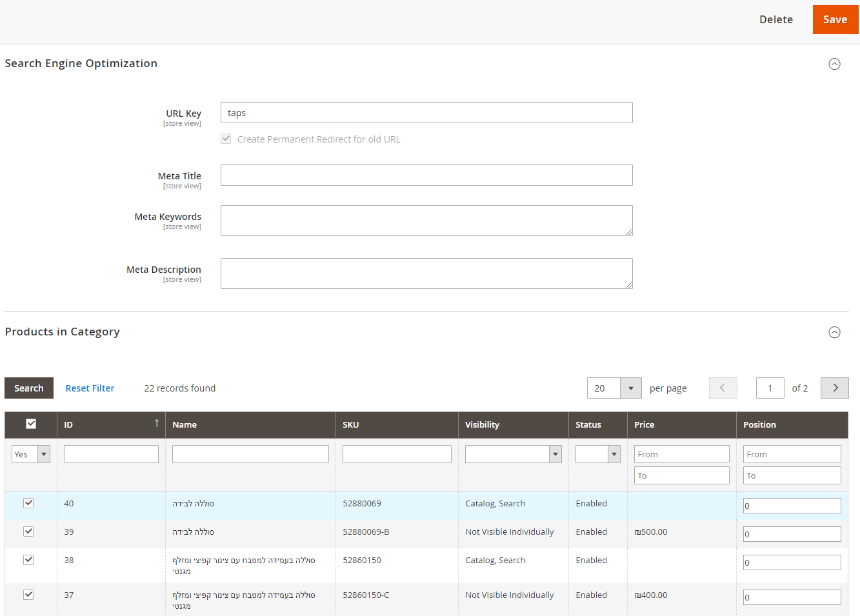860x616 pixels.
Task: Click the Delete button
Action: (x=775, y=19)
